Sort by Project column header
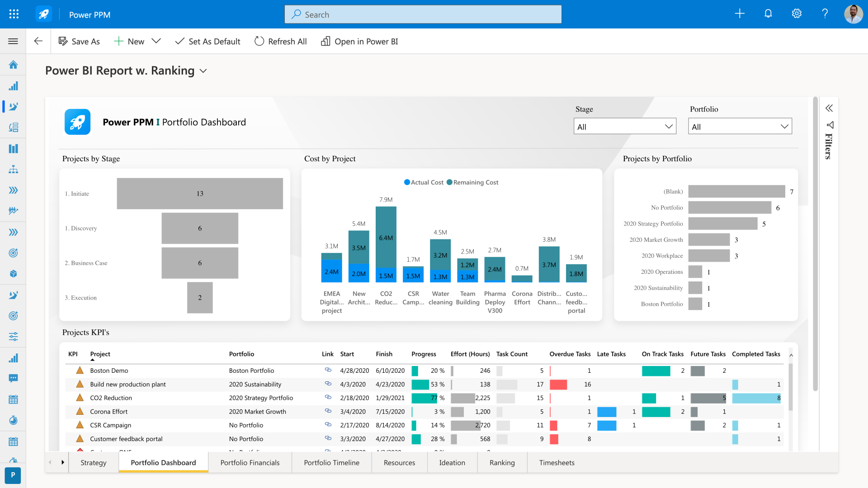 (100, 354)
